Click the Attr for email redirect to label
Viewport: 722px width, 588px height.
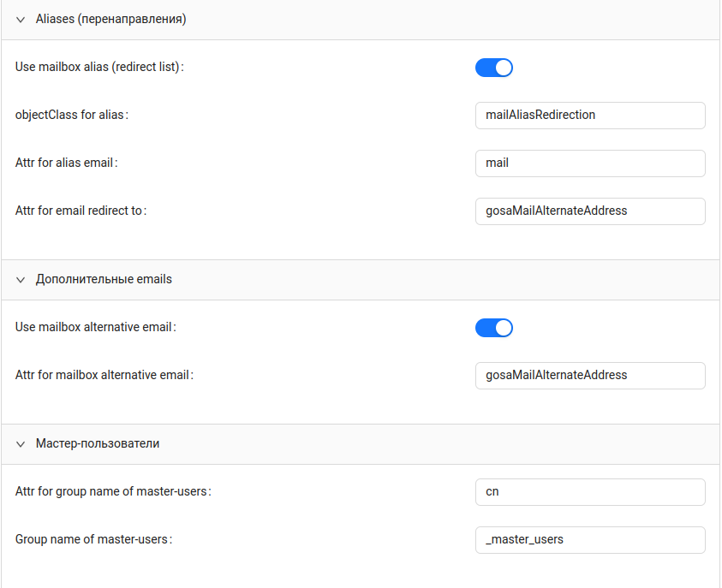(81, 211)
